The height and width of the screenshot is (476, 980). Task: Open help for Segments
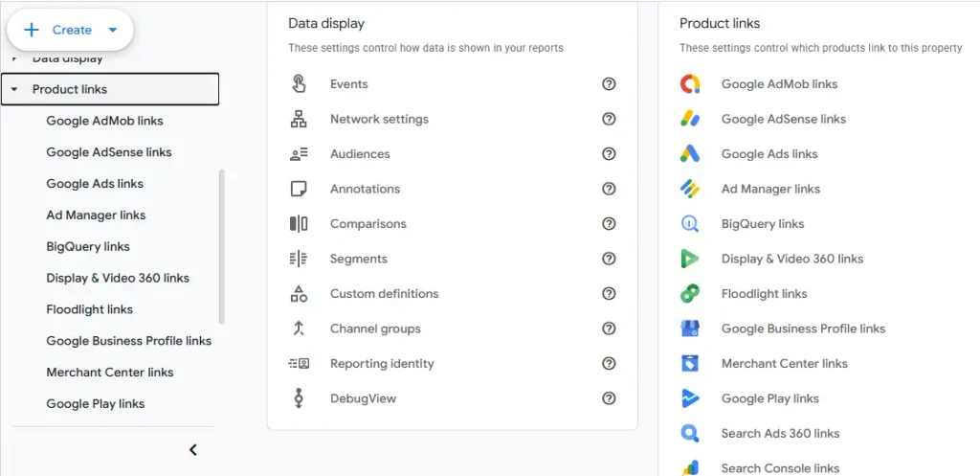coord(609,259)
